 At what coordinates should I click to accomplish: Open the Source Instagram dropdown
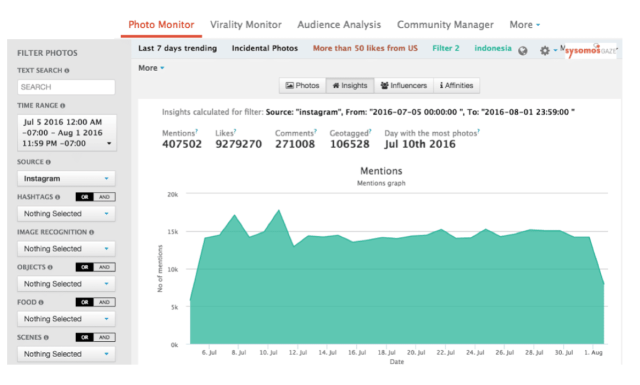66,178
